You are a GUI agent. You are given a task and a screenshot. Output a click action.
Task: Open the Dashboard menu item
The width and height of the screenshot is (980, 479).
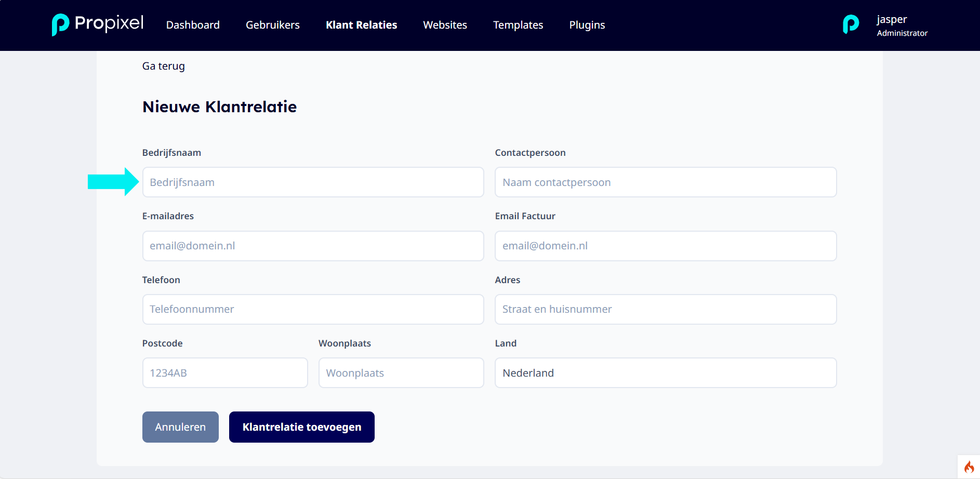tap(193, 25)
